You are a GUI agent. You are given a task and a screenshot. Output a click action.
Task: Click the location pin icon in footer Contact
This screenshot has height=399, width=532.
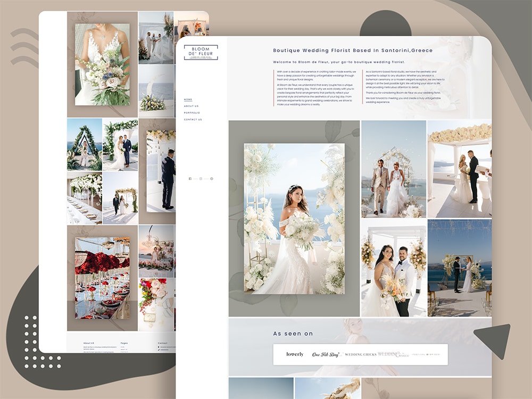(159, 346)
